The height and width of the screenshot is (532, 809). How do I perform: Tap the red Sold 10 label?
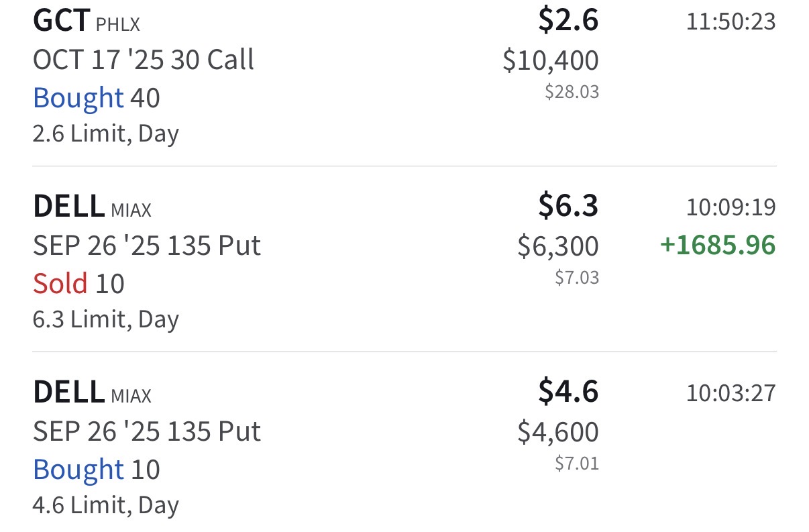[78, 284]
